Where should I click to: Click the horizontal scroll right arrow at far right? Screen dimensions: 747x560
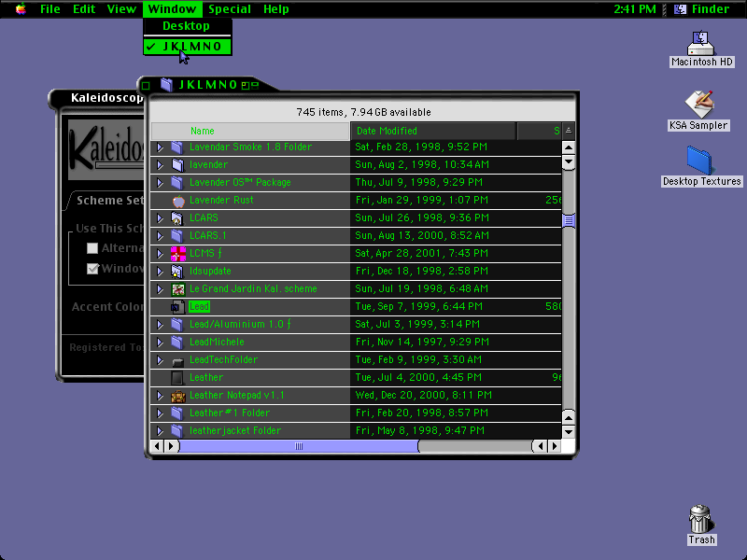pos(554,446)
